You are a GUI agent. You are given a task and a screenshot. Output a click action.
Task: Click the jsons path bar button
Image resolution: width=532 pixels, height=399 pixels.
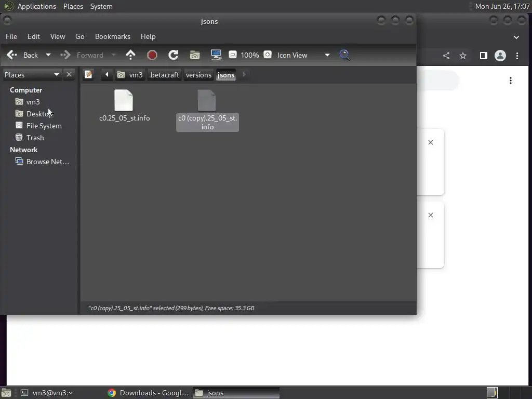[x=226, y=75]
